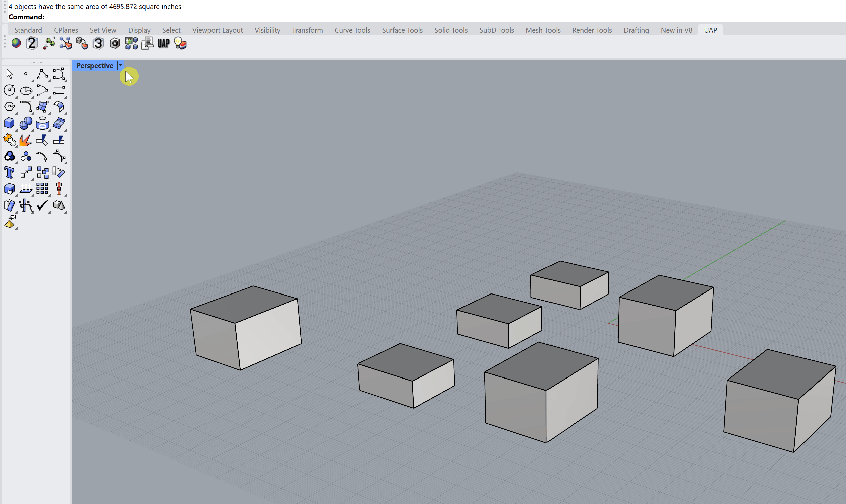This screenshot has width=846, height=504.
Task: Switch to the Standard toolbar tab
Action: pyautogui.click(x=28, y=30)
